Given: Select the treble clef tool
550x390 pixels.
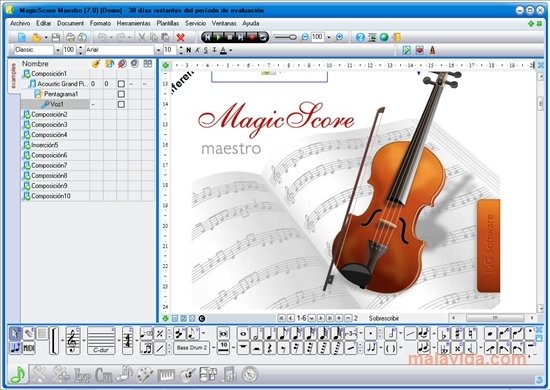Looking at the screenshot, I should (x=73, y=341).
